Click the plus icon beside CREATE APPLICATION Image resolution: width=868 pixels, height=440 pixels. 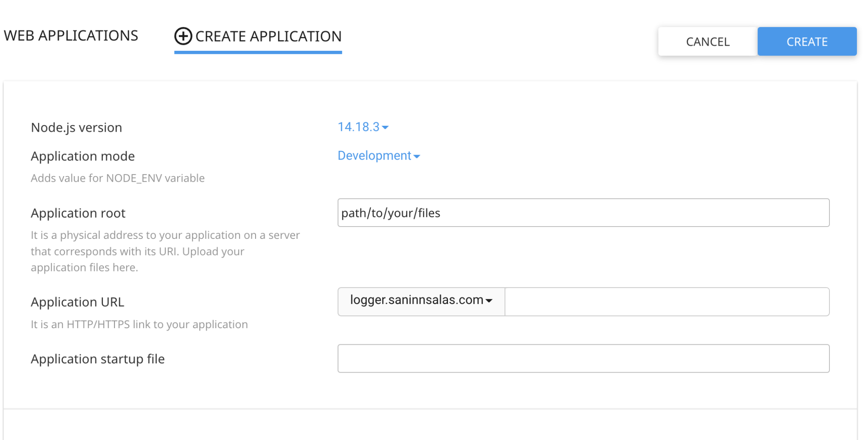183,36
